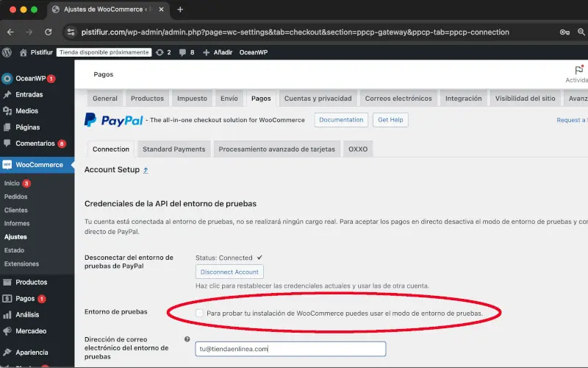The height and width of the screenshot is (368, 588).
Task: Click the browser back arrow
Action: pos(10,32)
